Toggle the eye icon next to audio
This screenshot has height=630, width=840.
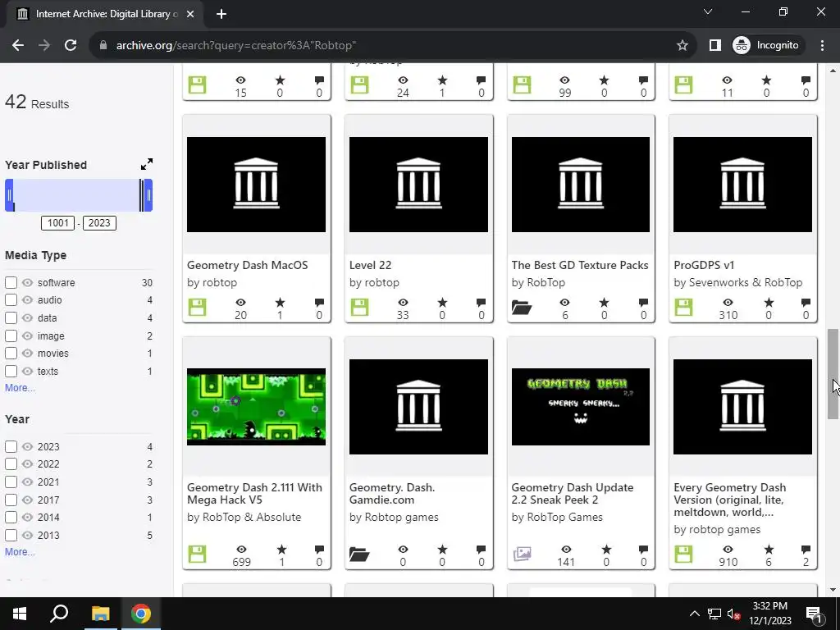(27, 300)
